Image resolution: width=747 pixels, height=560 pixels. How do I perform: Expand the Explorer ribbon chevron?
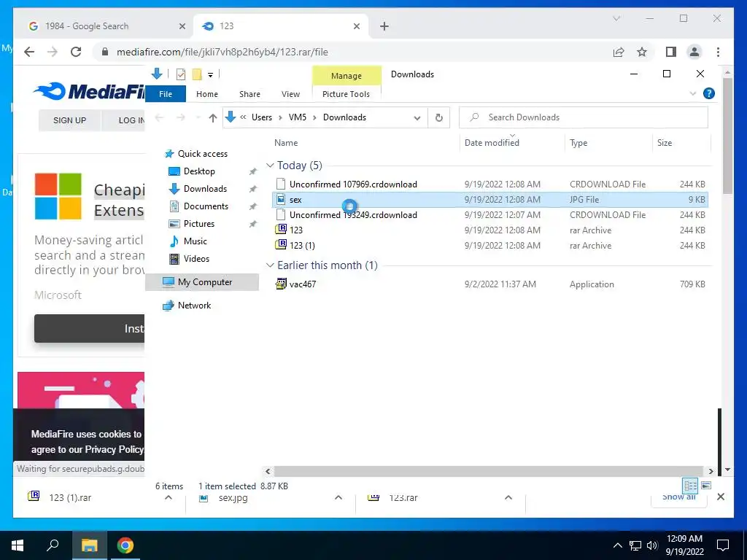693,93
